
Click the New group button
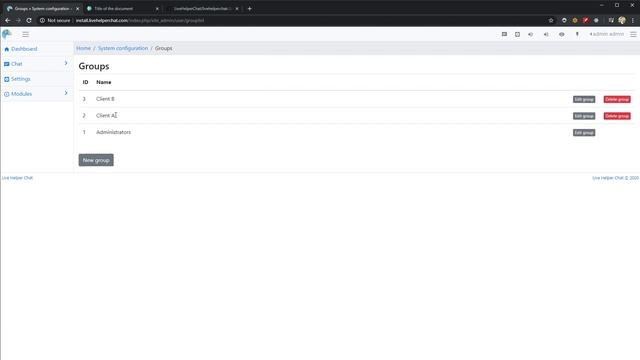96,160
